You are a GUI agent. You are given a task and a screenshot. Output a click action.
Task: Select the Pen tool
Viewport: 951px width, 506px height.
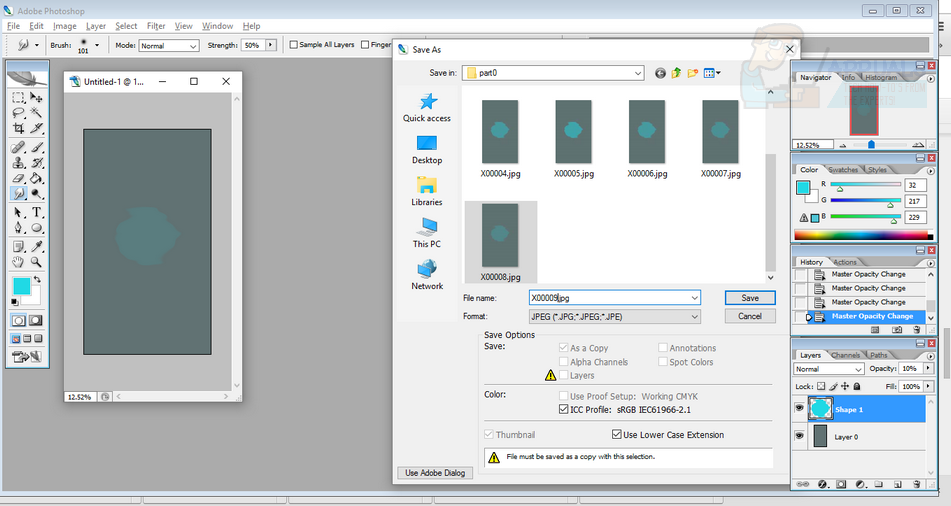coord(18,228)
